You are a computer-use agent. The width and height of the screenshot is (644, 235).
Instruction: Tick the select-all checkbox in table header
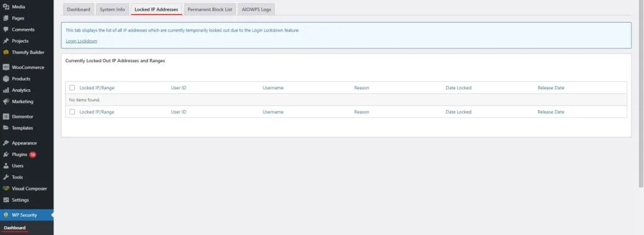pos(72,88)
